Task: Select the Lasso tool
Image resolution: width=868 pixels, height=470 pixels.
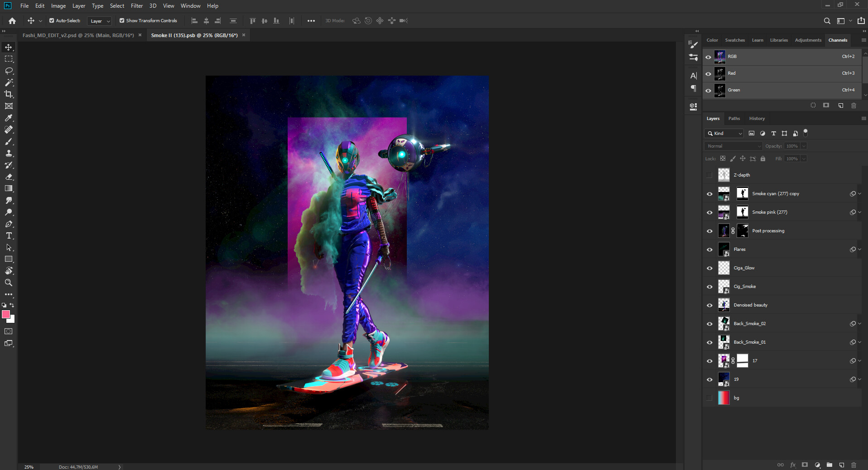Action: (9, 71)
